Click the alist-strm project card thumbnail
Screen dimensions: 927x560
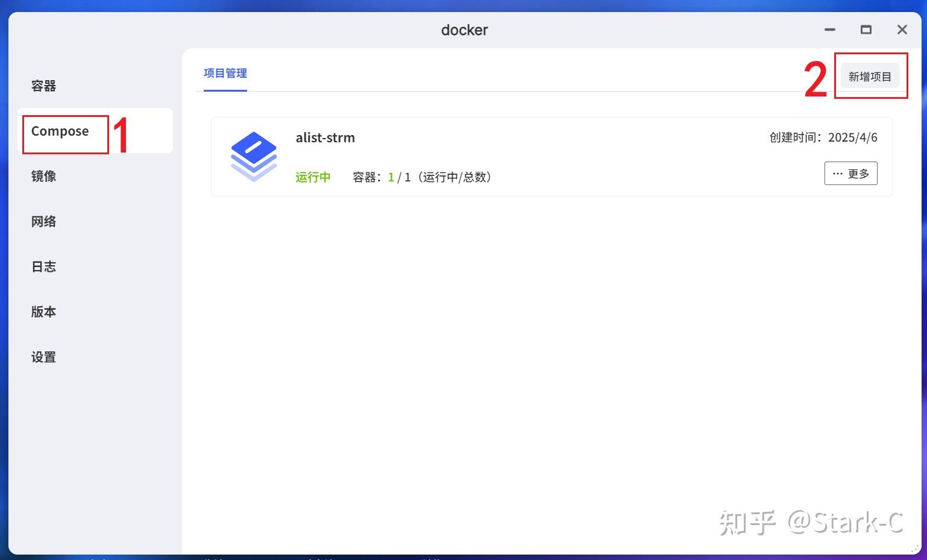click(254, 156)
